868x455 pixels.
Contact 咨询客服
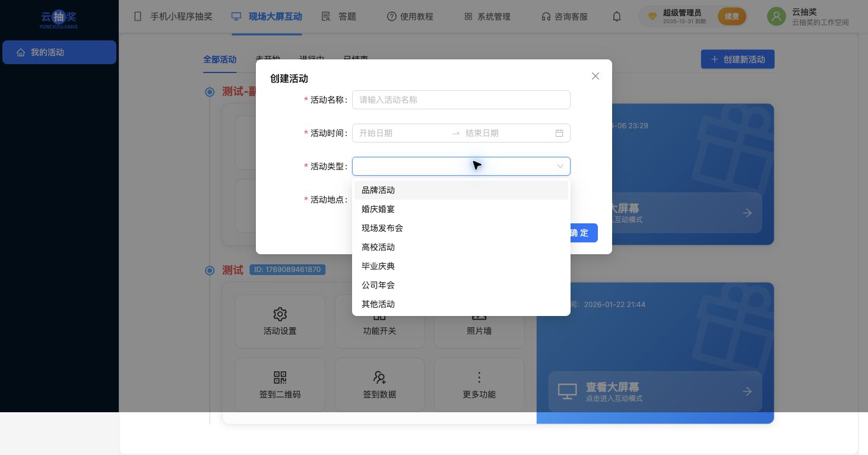click(x=565, y=17)
